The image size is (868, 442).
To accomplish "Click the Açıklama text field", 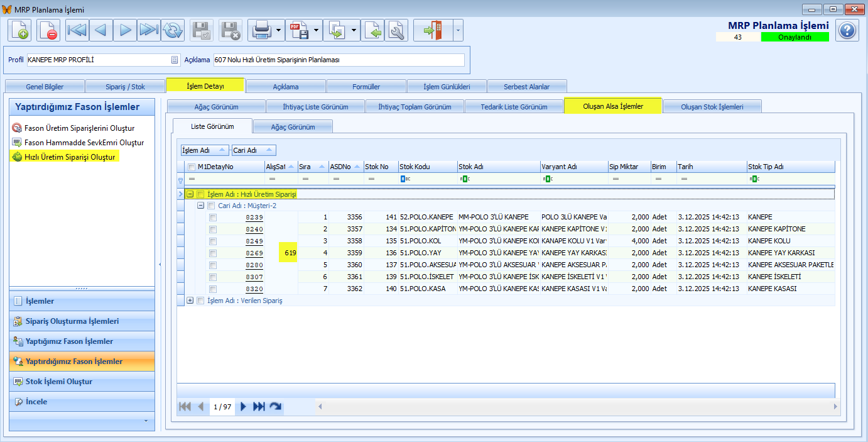I will point(339,60).
